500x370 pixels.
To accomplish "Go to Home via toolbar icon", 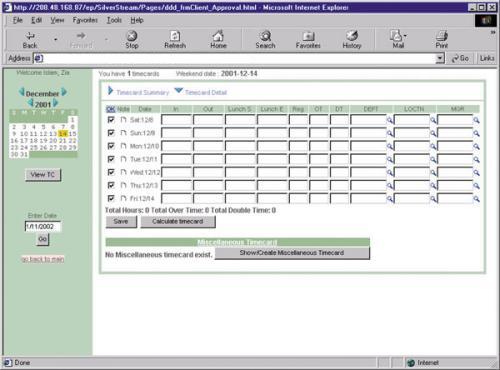I will click(x=218, y=36).
